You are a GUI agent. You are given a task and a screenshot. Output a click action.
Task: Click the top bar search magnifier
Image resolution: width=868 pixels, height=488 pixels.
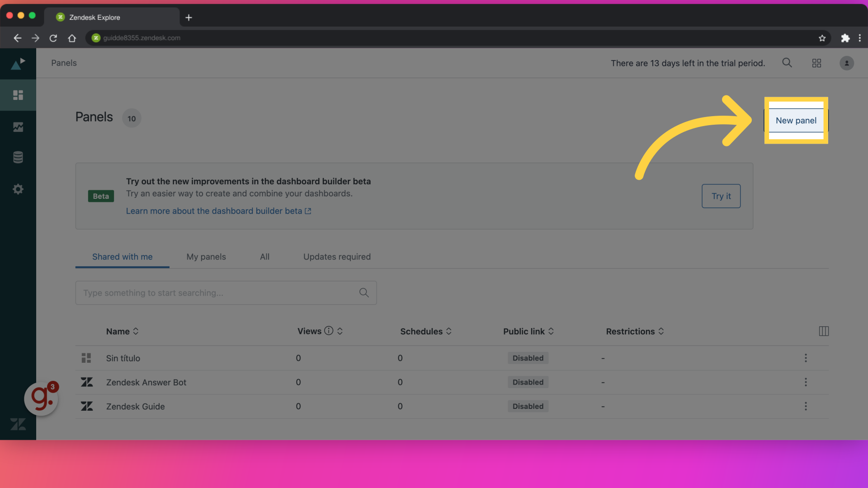(x=787, y=63)
